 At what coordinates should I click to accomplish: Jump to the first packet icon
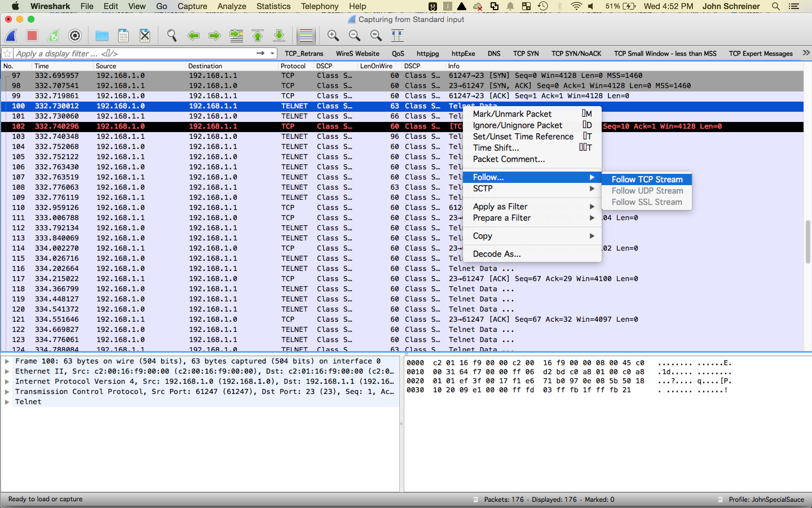[x=258, y=36]
